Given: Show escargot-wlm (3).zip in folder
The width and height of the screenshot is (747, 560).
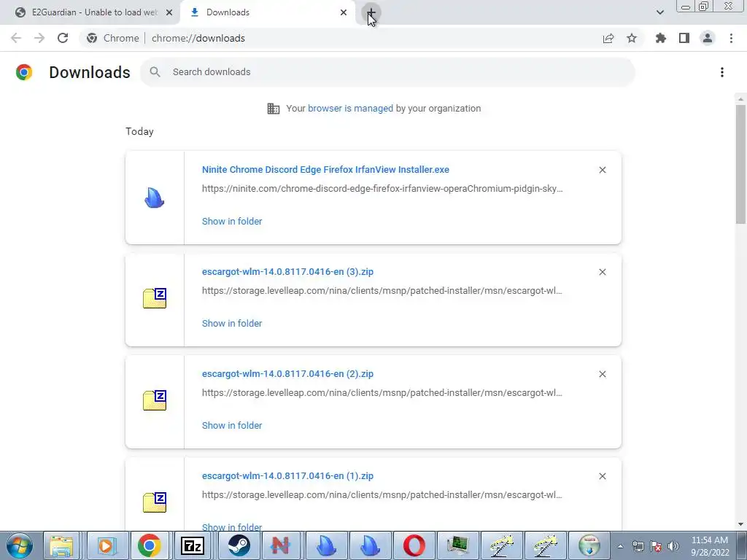Looking at the screenshot, I should click(x=232, y=323).
